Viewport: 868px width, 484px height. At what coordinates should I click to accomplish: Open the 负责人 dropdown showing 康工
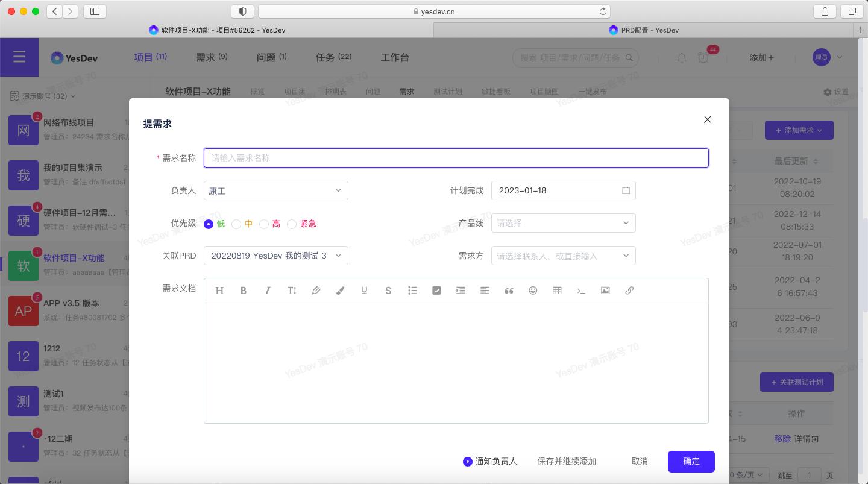click(275, 190)
